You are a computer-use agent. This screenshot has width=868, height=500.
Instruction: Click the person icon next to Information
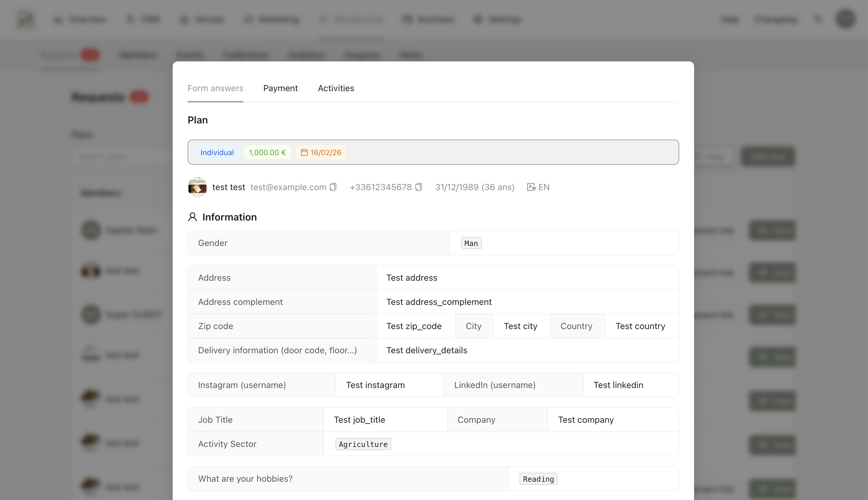tap(193, 217)
